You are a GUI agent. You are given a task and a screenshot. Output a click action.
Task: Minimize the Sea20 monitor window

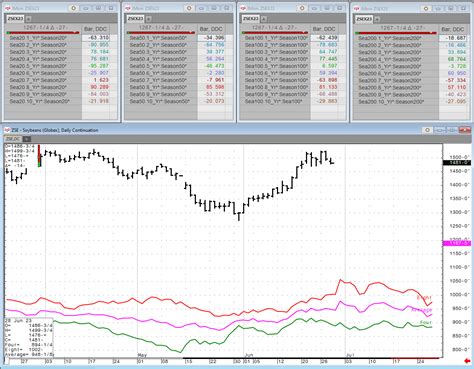[x=86, y=8]
